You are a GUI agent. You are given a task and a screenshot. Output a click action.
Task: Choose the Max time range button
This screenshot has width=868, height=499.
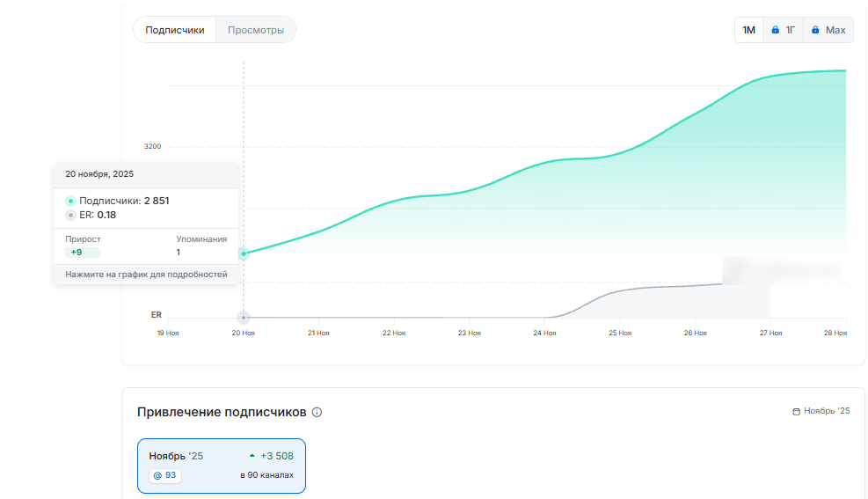pyautogui.click(x=828, y=30)
